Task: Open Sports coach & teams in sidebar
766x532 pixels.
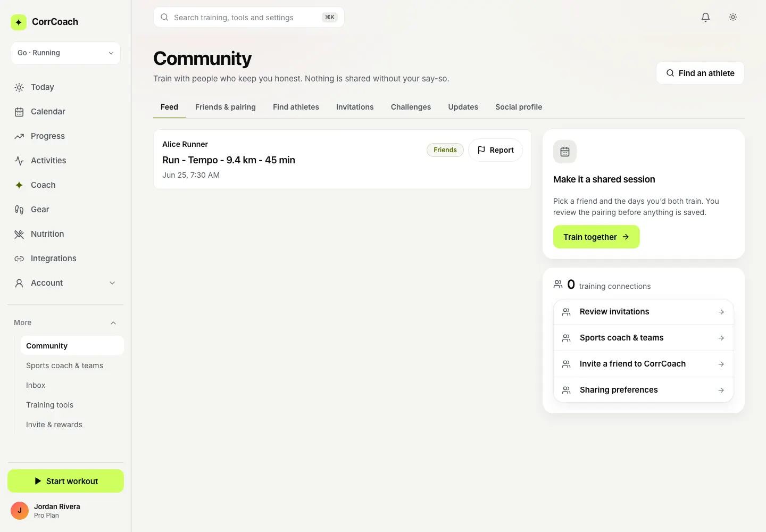Action: click(72, 365)
